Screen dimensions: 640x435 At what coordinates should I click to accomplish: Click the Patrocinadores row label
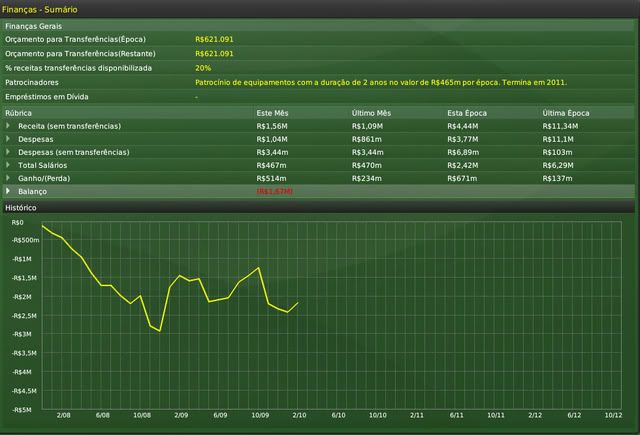[32, 82]
